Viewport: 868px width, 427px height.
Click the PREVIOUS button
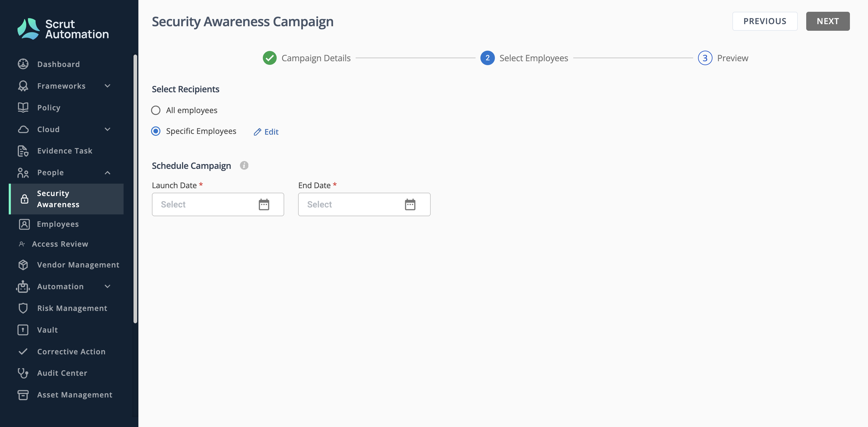pos(765,21)
